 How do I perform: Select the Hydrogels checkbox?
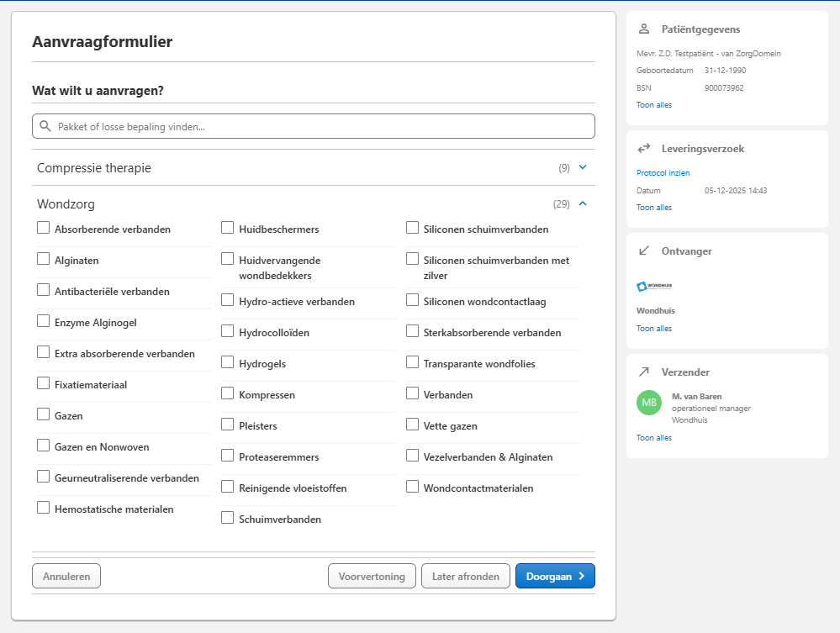coord(228,363)
